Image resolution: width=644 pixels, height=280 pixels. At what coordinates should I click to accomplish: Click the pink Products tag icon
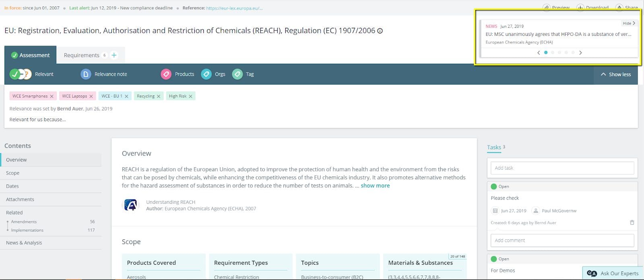pyautogui.click(x=166, y=74)
